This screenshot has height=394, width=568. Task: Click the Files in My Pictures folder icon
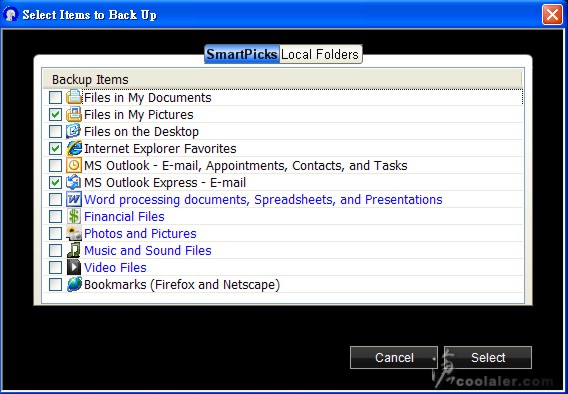click(74, 114)
